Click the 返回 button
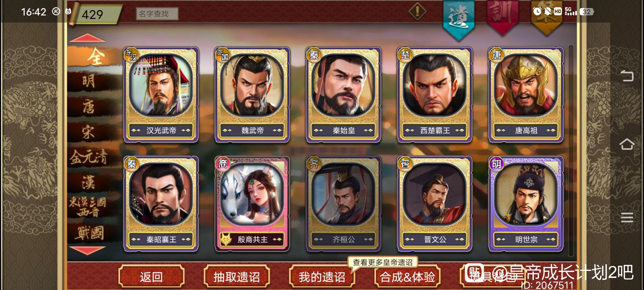 pyautogui.click(x=151, y=277)
